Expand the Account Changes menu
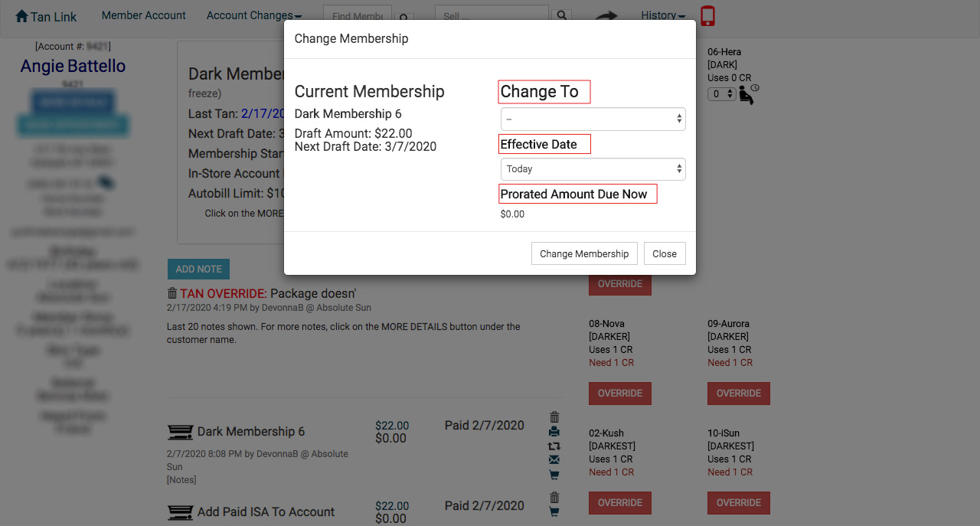Screen dimensions: 980x526 (254, 15)
